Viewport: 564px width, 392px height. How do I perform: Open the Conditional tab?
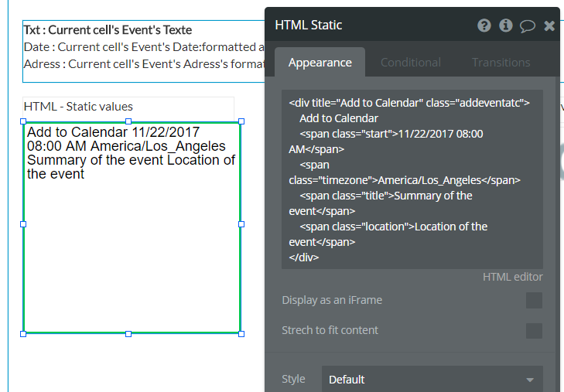[x=411, y=63]
